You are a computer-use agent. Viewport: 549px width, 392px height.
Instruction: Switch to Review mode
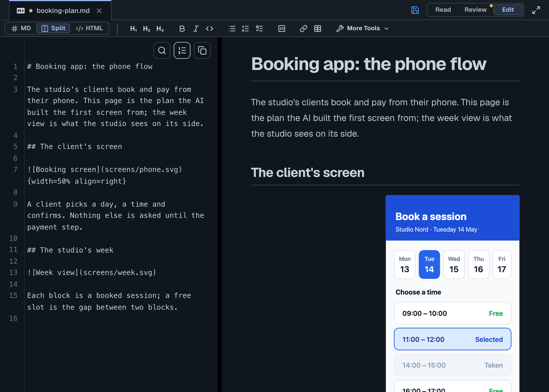tap(476, 10)
